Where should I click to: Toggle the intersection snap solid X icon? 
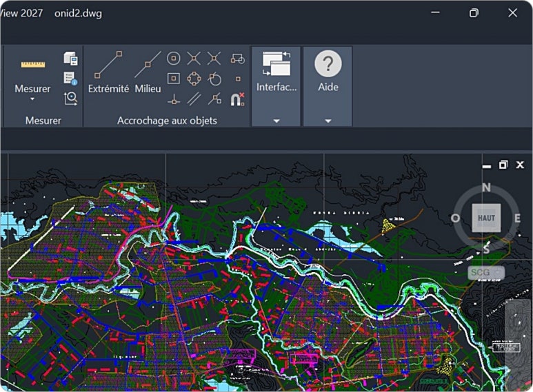click(194, 59)
